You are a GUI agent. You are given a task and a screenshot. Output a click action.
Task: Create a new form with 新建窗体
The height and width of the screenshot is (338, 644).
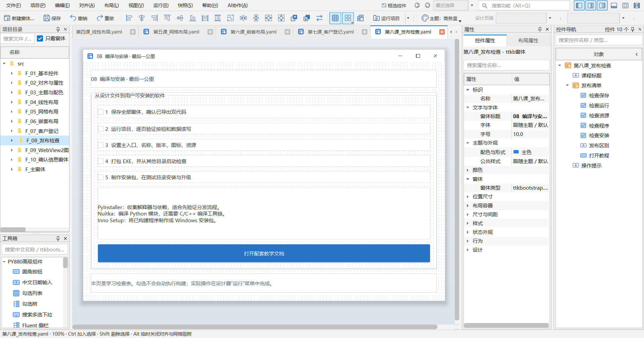(19, 18)
